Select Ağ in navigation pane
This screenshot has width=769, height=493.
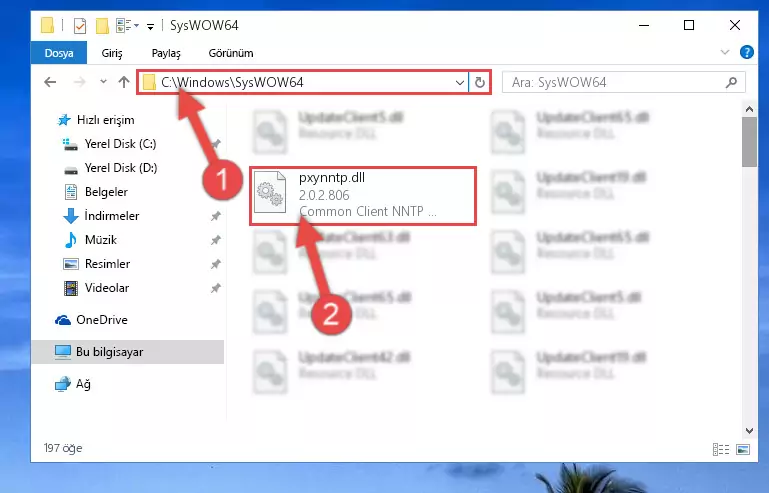pyautogui.click(x=83, y=384)
